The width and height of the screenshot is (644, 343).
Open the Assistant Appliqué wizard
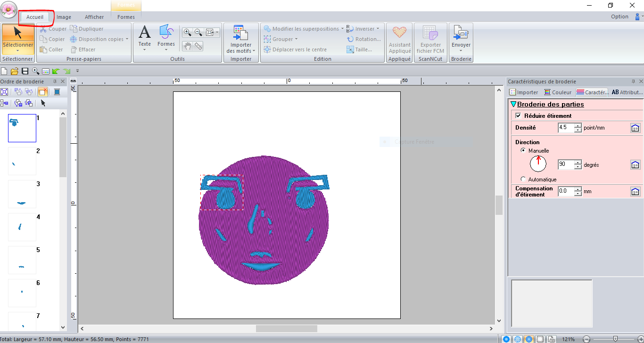pyautogui.click(x=400, y=39)
